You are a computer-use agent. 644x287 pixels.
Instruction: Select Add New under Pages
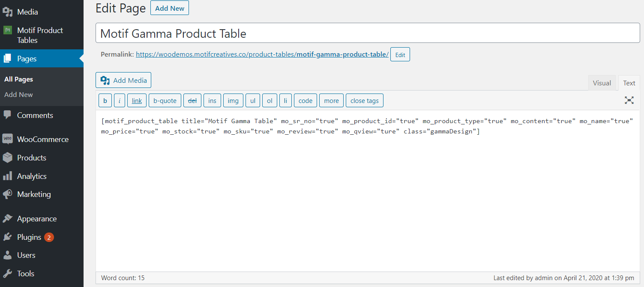coord(18,94)
